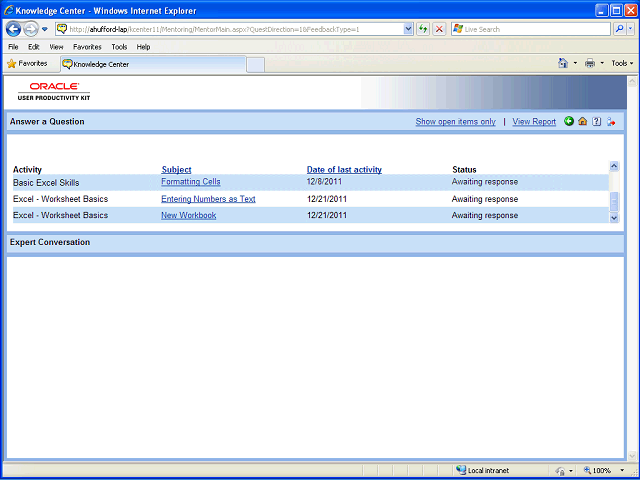This screenshot has width=640, height=480.
Task: Open the Help menu
Action: 143,47
